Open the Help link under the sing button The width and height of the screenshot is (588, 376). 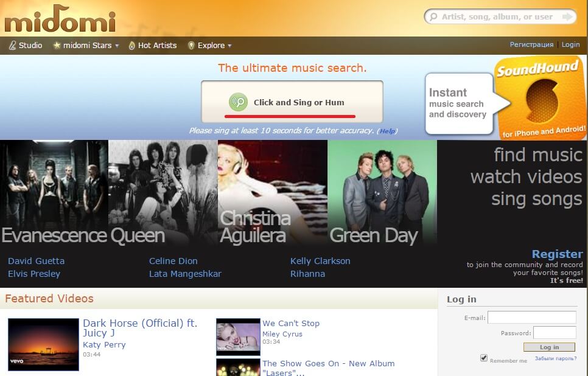388,131
